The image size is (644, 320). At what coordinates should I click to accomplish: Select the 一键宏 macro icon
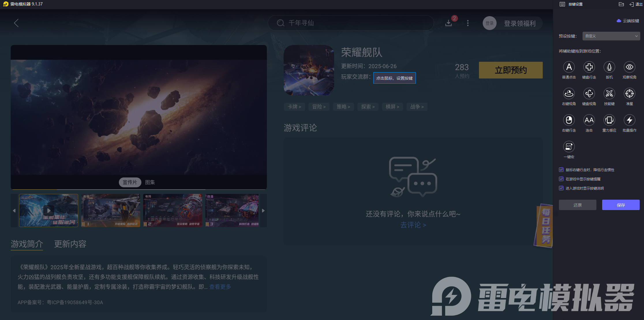tap(569, 147)
